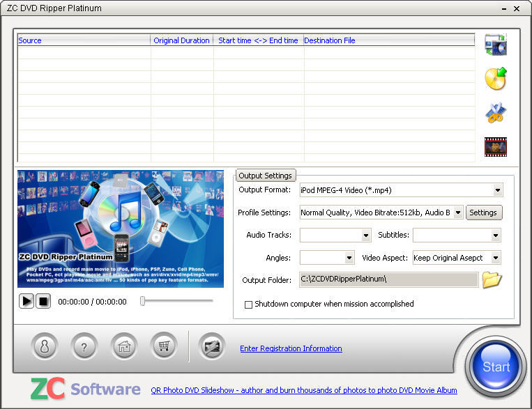Click the snapshot round icon
Screen dimensions: 532x409
point(212,346)
